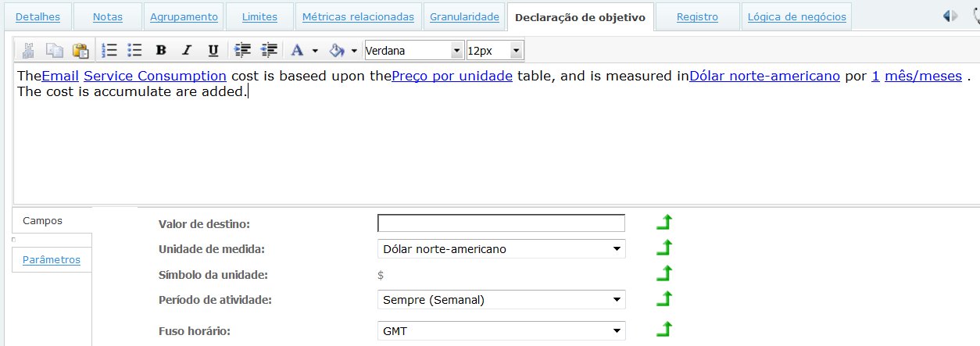The image size is (980, 346).
Task: Toggle underline formatting
Action: 213,51
